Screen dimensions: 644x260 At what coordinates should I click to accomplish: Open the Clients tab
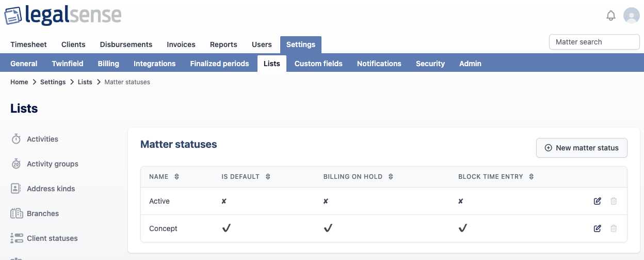tap(73, 44)
